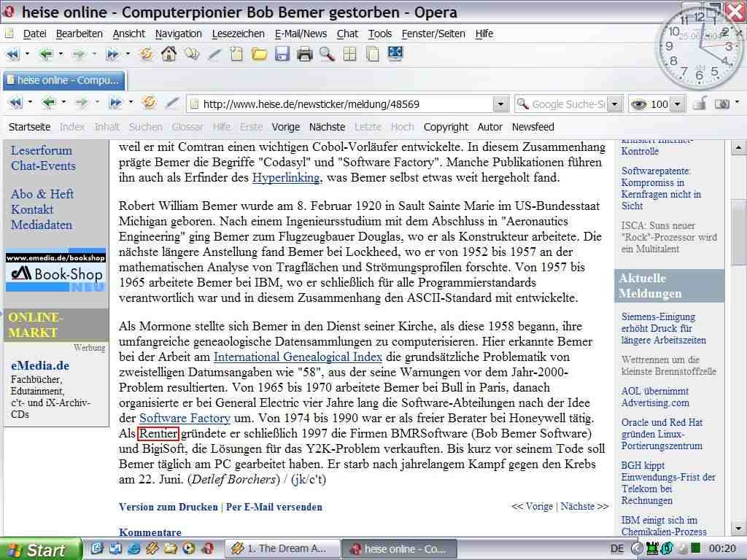Open Back history dropdown in main toolbar
The image size is (747, 560).
(x=61, y=54)
